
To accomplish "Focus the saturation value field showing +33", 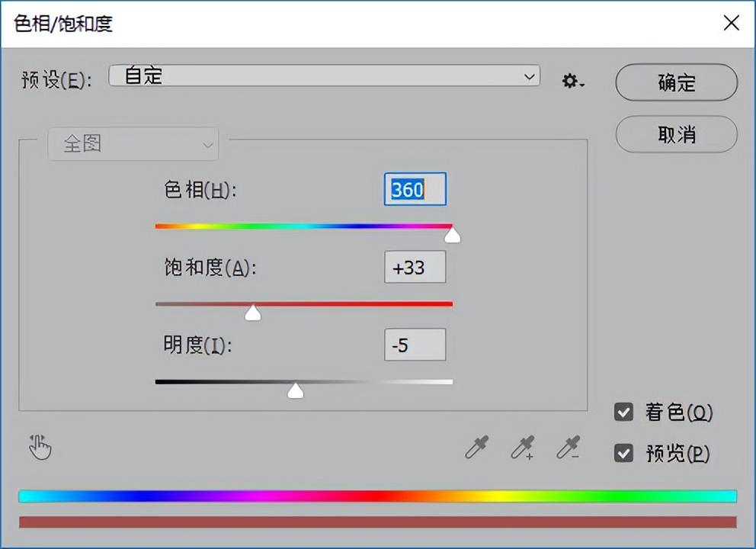I will pos(415,267).
